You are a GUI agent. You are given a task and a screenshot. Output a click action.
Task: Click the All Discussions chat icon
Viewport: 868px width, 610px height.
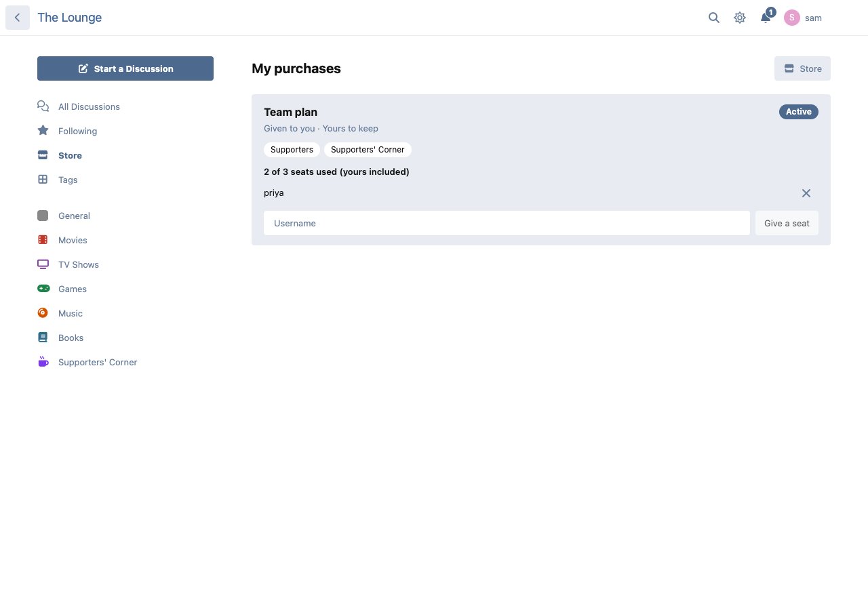(43, 106)
